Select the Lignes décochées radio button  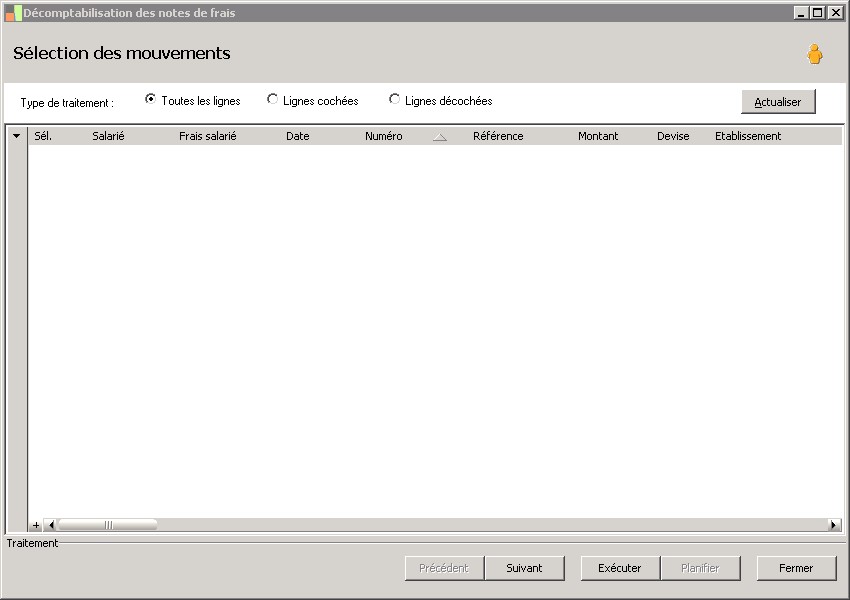394,99
